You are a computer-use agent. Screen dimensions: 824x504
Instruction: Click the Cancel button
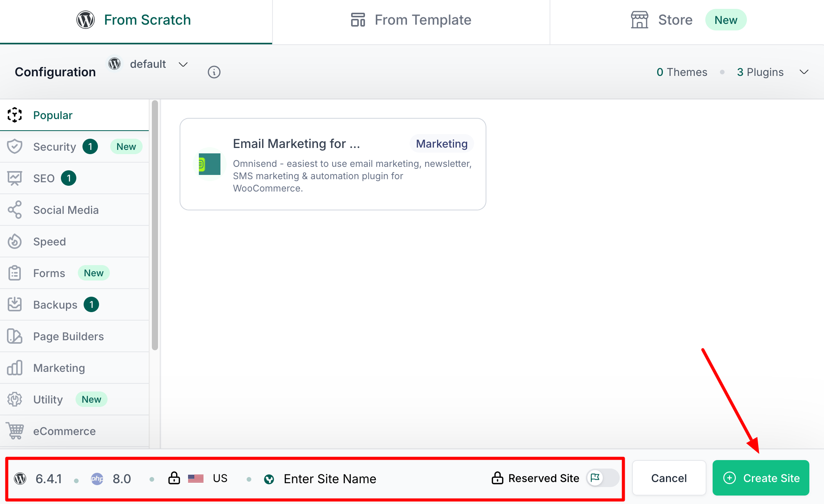(x=669, y=478)
